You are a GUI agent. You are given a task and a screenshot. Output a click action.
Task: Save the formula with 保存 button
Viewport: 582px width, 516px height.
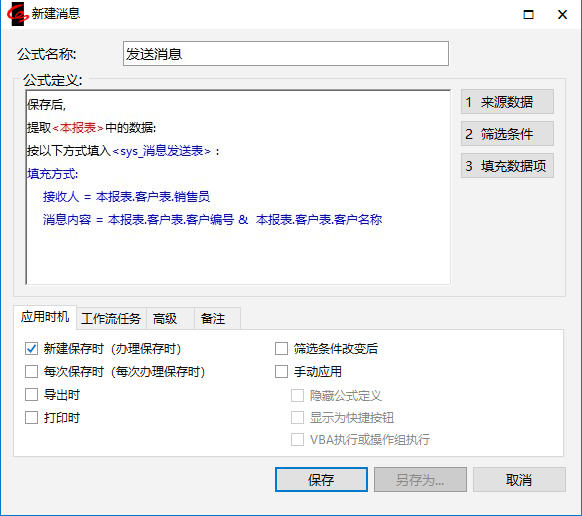pos(321,480)
